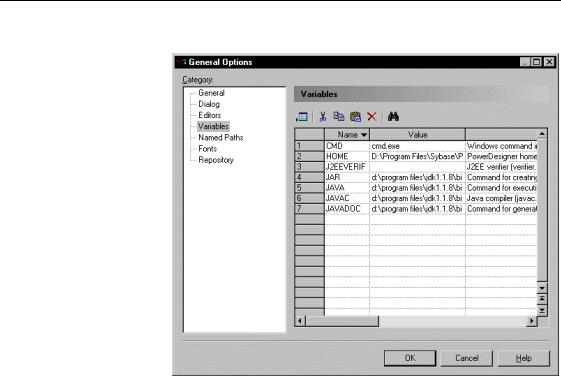Image resolution: width=561 pixels, height=376 pixels.
Task: Click the horizontal scrollbar right arrow
Action: [532, 321]
